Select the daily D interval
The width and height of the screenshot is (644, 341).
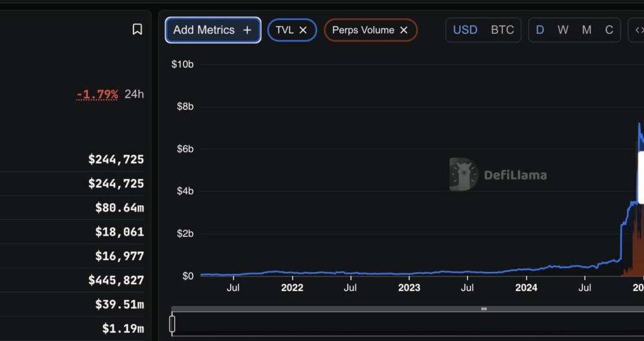click(540, 30)
